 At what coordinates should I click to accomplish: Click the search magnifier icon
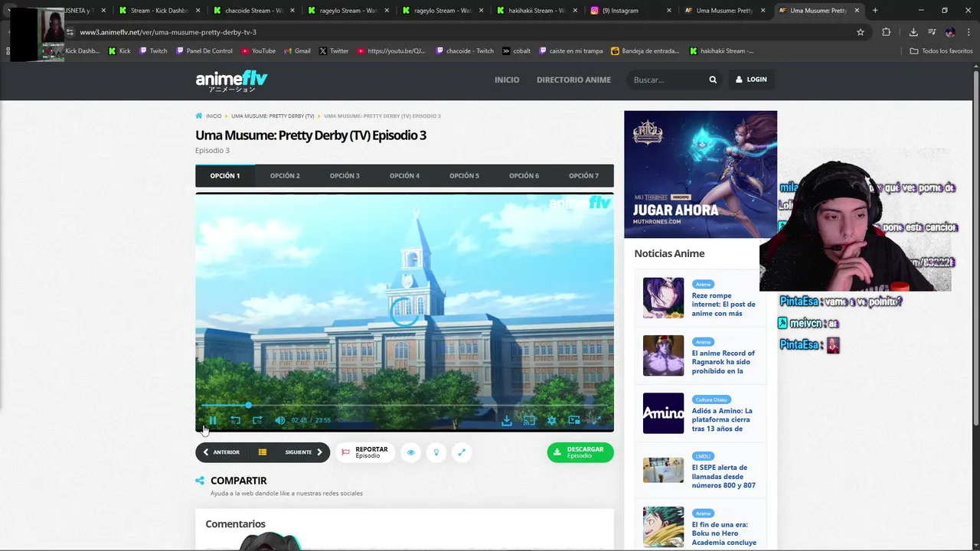[713, 80]
